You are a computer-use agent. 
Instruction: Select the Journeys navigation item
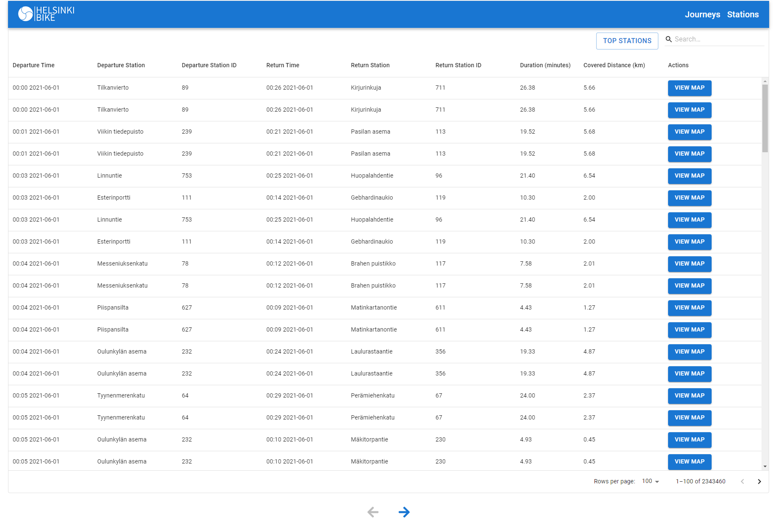coord(702,14)
